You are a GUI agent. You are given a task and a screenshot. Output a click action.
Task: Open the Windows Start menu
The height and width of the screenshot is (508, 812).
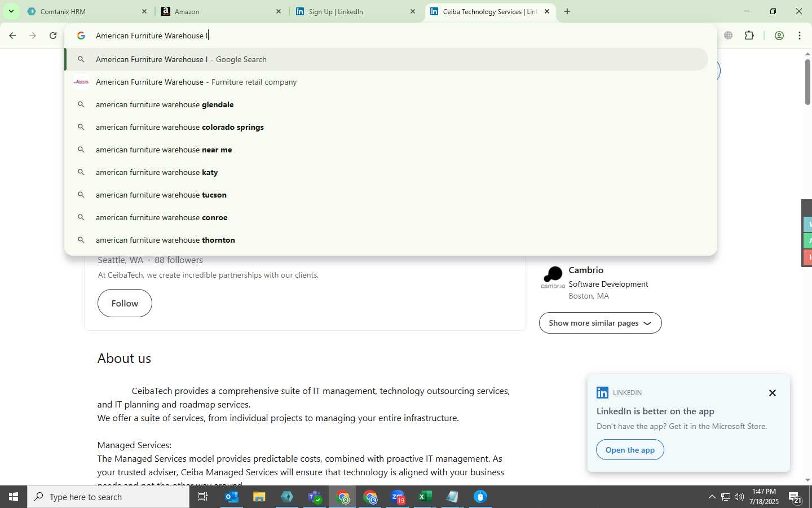tap(14, 497)
